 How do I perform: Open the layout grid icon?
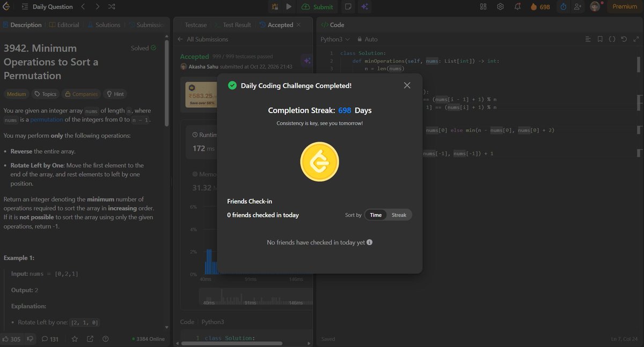point(483,6)
